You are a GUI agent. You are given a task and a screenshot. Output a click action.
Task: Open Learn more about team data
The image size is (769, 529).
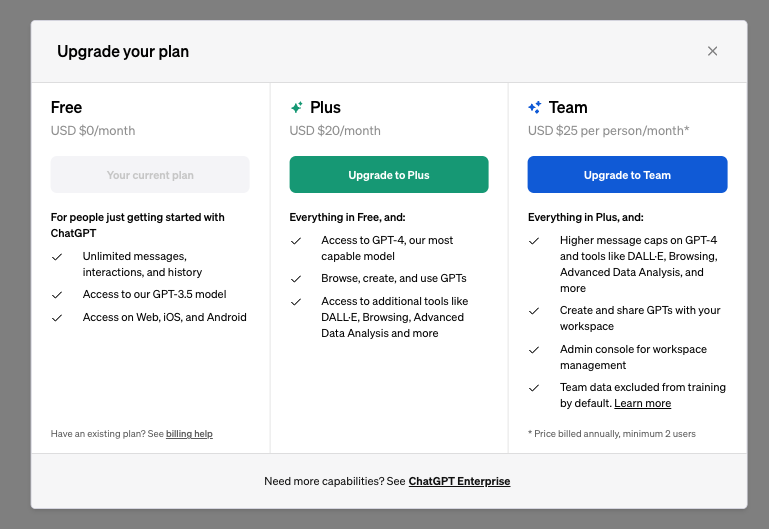(642, 404)
